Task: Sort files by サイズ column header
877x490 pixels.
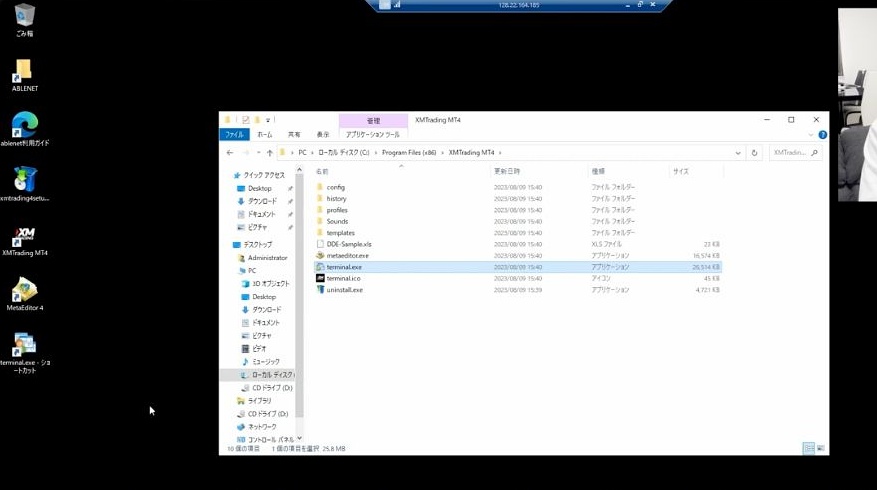Action: tap(681, 171)
